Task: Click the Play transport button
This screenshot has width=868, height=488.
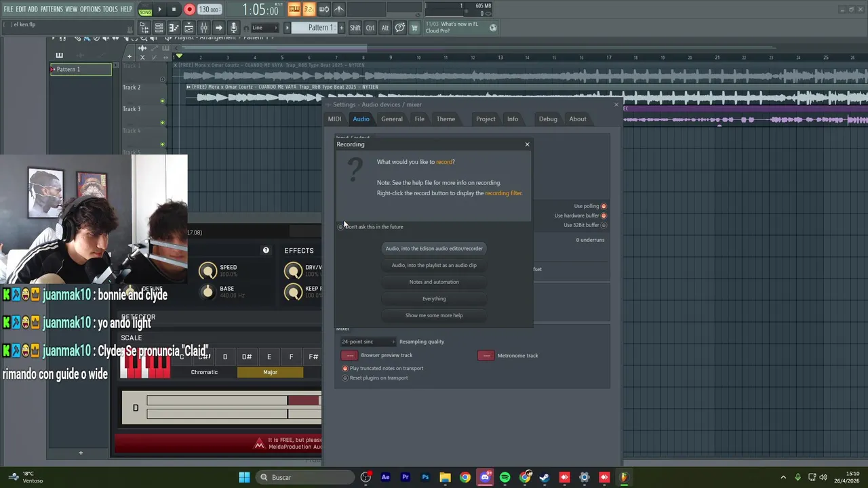Action: pyautogui.click(x=159, y=9)
